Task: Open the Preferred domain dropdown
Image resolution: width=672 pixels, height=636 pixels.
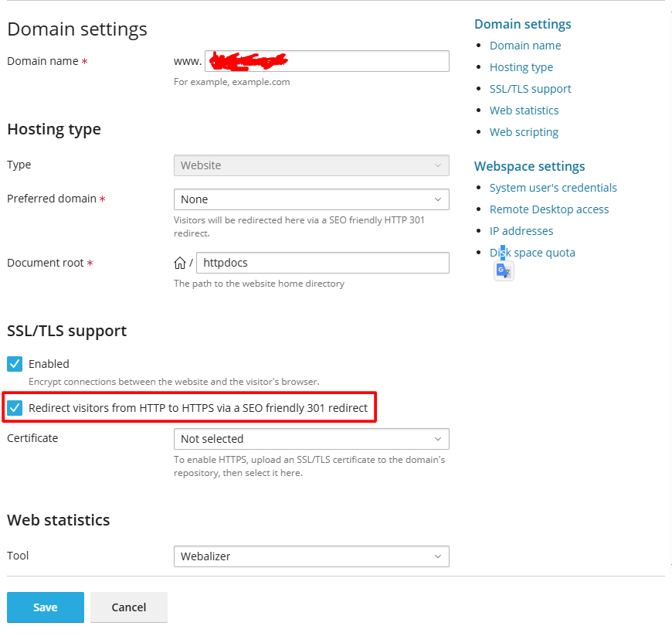Action: coord(311,199)
